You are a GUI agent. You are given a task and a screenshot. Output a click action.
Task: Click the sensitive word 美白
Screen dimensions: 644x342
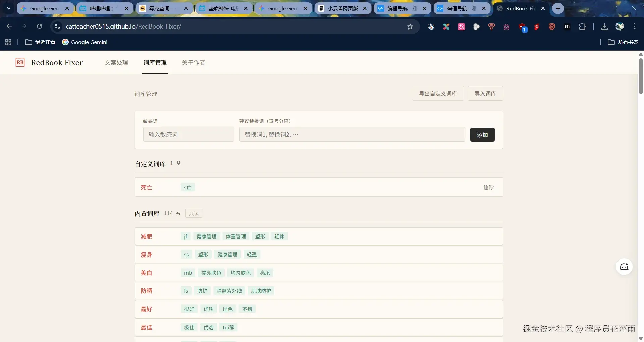coord(146,273)
